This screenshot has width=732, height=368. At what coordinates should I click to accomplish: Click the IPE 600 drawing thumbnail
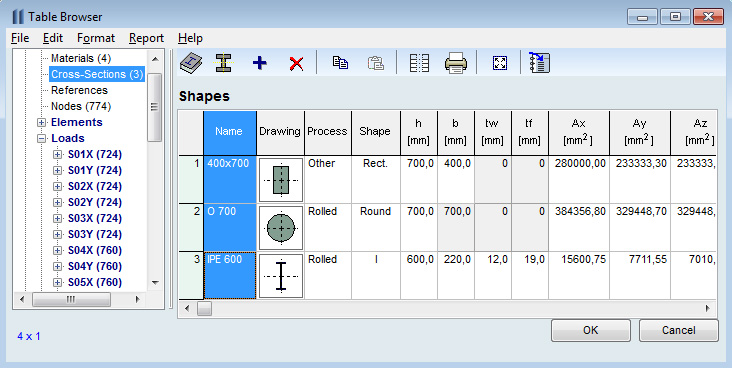pyautogui.click(x=281, y=276)
